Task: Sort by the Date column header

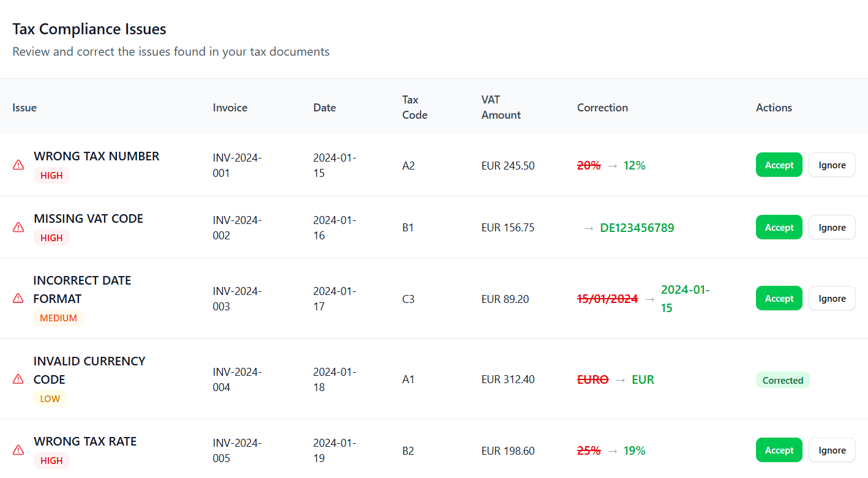Action: coord(324,107)
